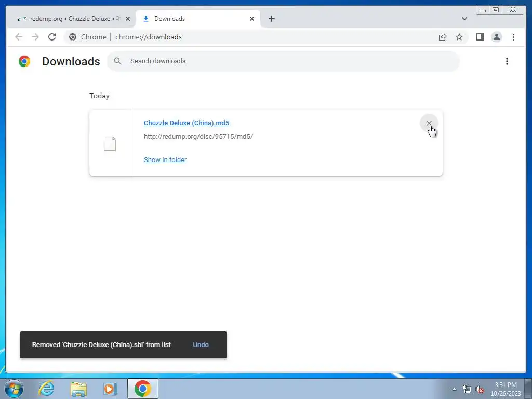Close the Downloads tab
Viewport: 532px width, 399px height.
[252, 19]
